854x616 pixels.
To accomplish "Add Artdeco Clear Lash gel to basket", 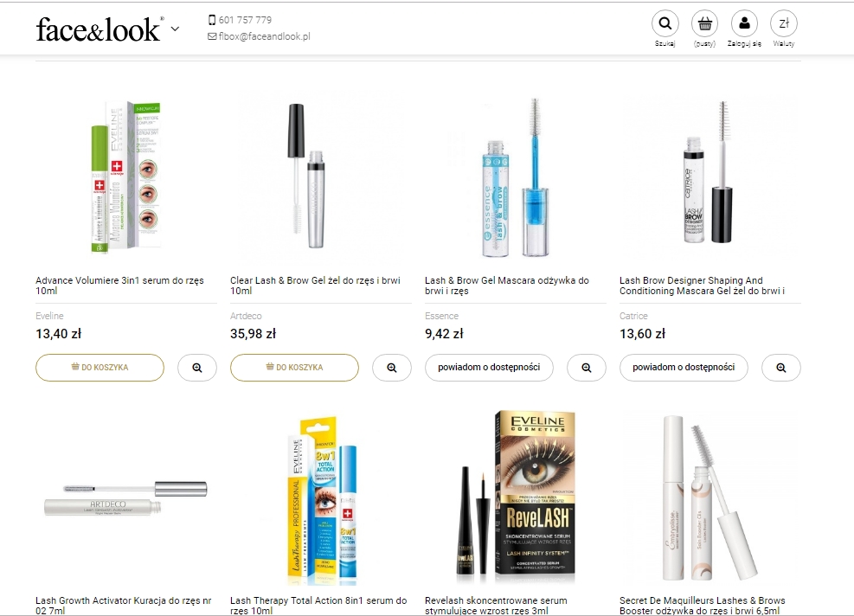I will click(295, 368).
